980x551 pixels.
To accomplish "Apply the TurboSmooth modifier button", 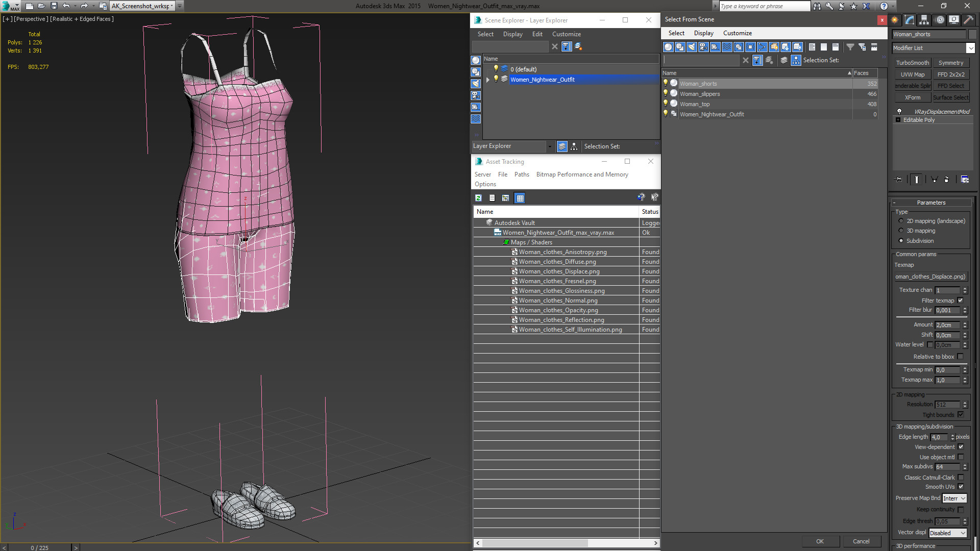I will 912,63.
